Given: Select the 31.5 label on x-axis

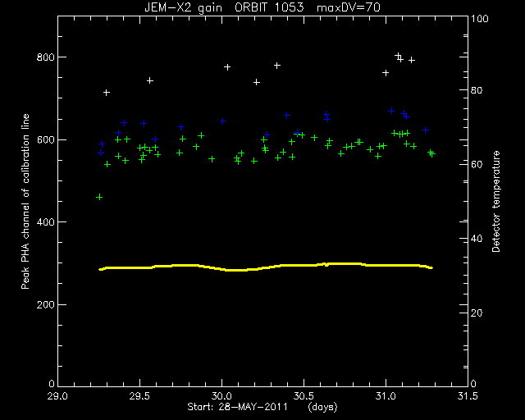Looking at the screenshot, I should (468, 396).
